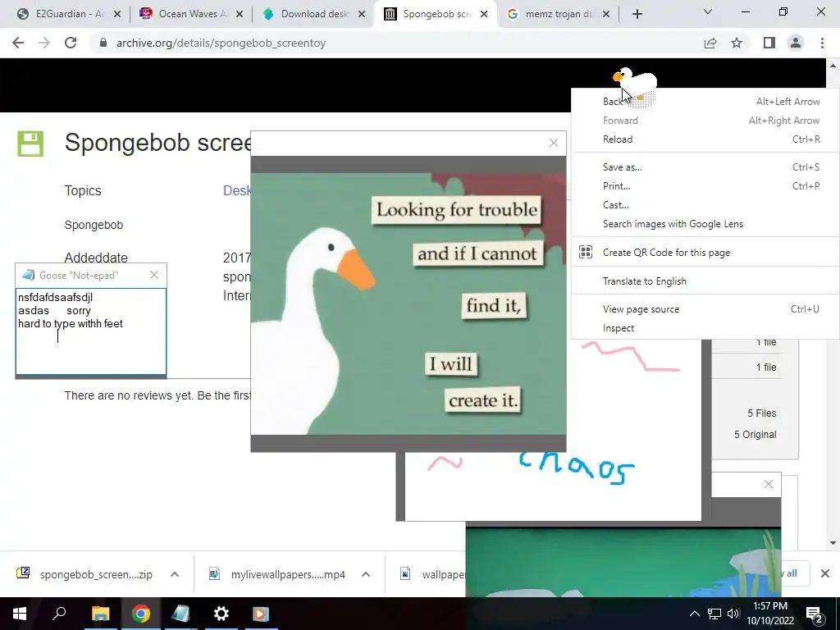The image size is (840, 630).
Task: Expand options for spongebob_screen zip download
Action: point(175,574)
